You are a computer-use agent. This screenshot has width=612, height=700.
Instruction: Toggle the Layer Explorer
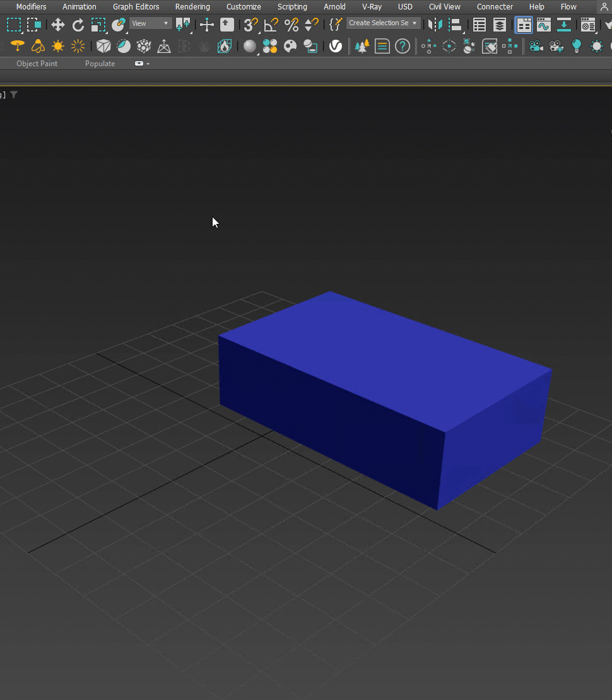click(x=500, y=25)
